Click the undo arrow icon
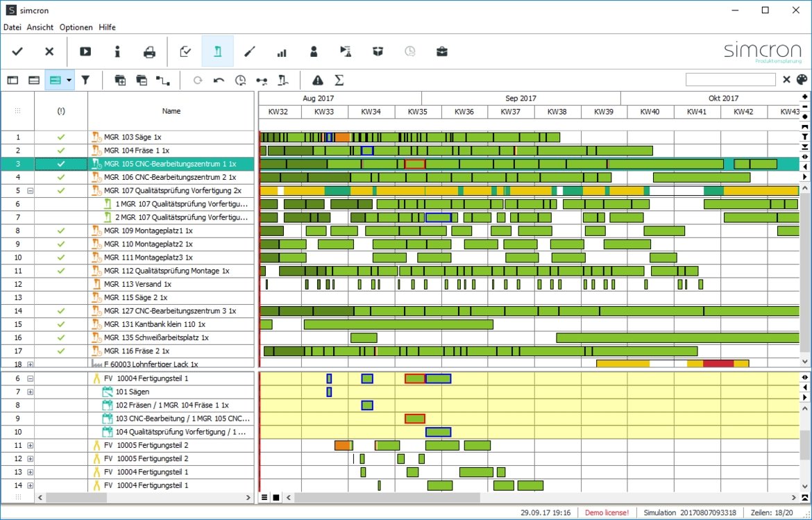This screenshot has height=520, width=812. pyautogui.click(x=219, y=80)
